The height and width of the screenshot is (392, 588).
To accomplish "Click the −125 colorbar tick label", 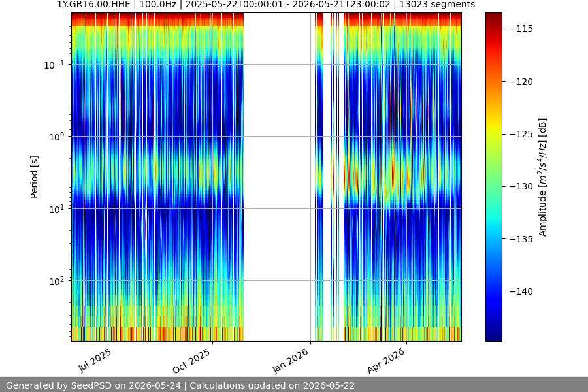I will point(521,134).
